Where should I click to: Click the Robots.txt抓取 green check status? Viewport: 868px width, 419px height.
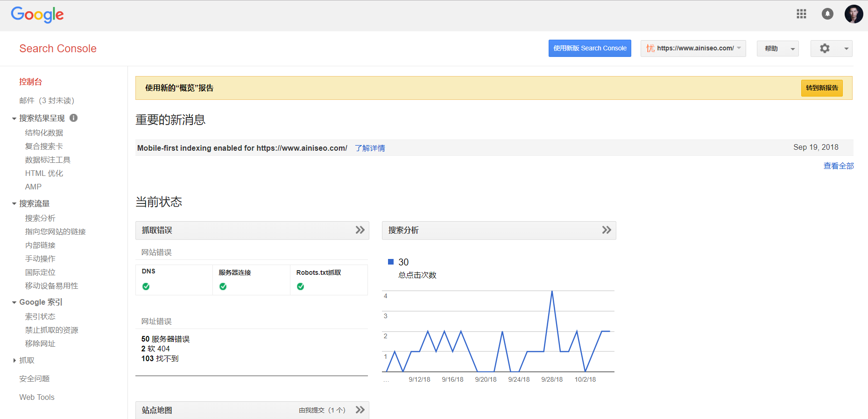point(301,286)
